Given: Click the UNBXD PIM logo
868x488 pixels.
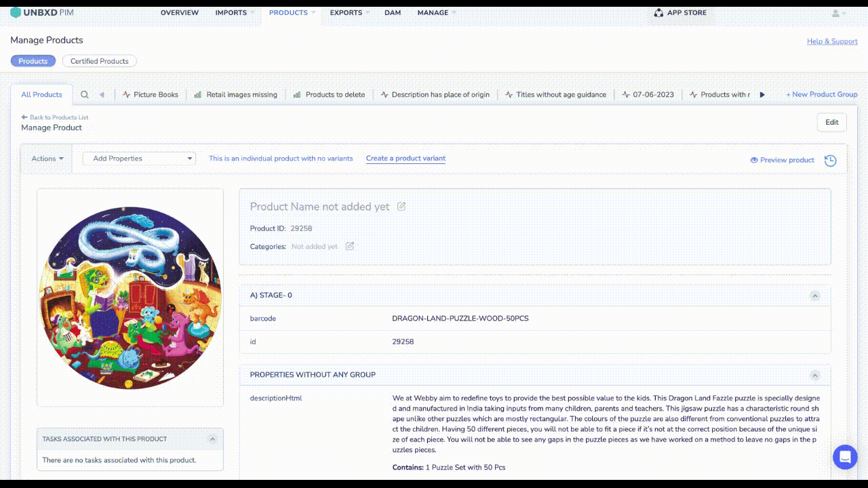Looking at the screenshot, I should [42, 12].
